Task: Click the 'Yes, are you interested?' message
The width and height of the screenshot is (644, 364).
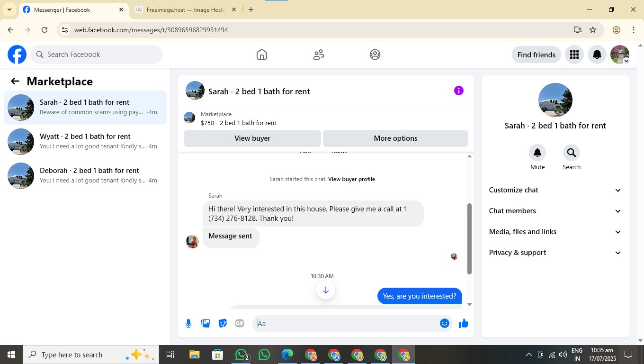Action: pyautogui.click(x=420, y=296)
